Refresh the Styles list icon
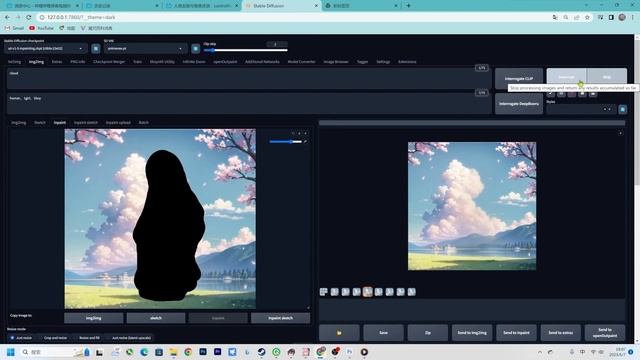The height and width of the screenshot is (360, 640). point(622,109)
